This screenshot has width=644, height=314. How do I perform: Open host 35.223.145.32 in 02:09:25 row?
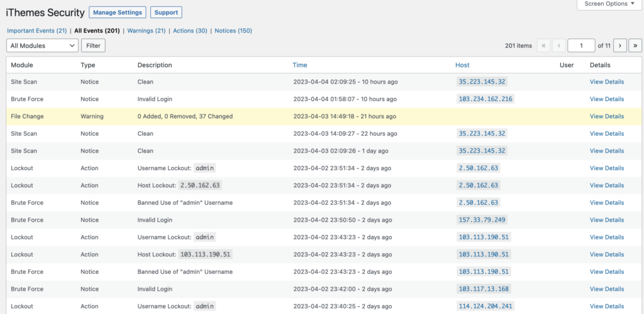click(x=482, y=82)
